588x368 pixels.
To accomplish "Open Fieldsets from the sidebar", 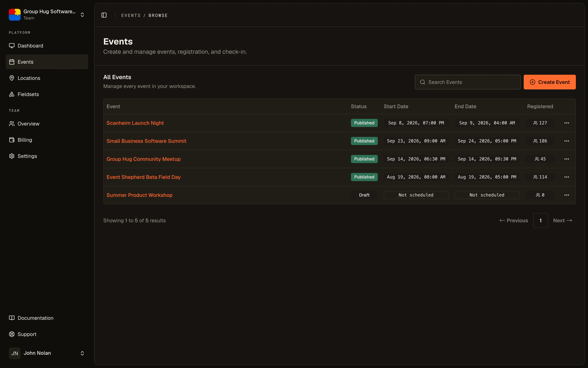I will [x=47, y=94].
